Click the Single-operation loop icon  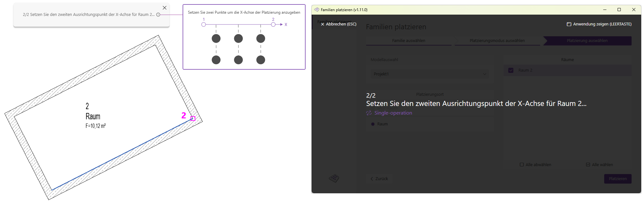[x=369, y=113]
